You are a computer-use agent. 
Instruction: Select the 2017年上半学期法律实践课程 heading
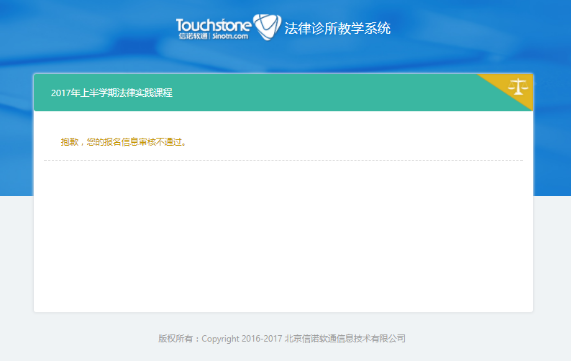point(112,93)
